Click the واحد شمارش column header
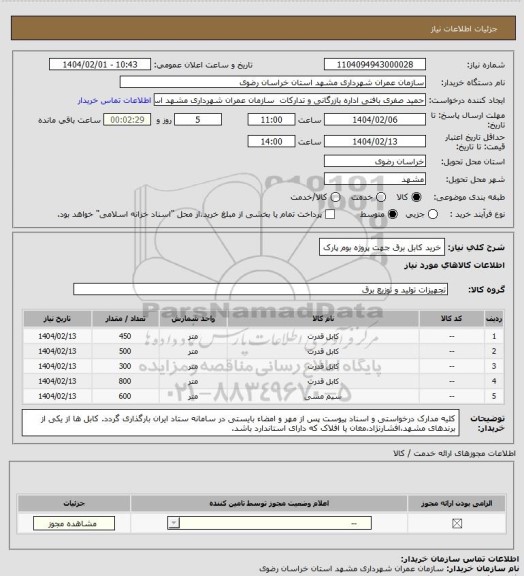 click(193, 319)
